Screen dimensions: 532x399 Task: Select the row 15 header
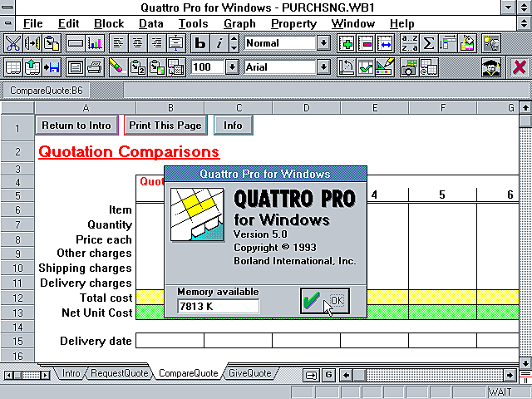click(17, 341)
